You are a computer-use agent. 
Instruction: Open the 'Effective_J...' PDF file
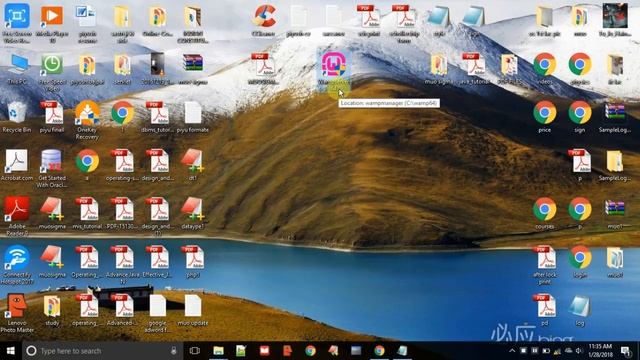158,258
